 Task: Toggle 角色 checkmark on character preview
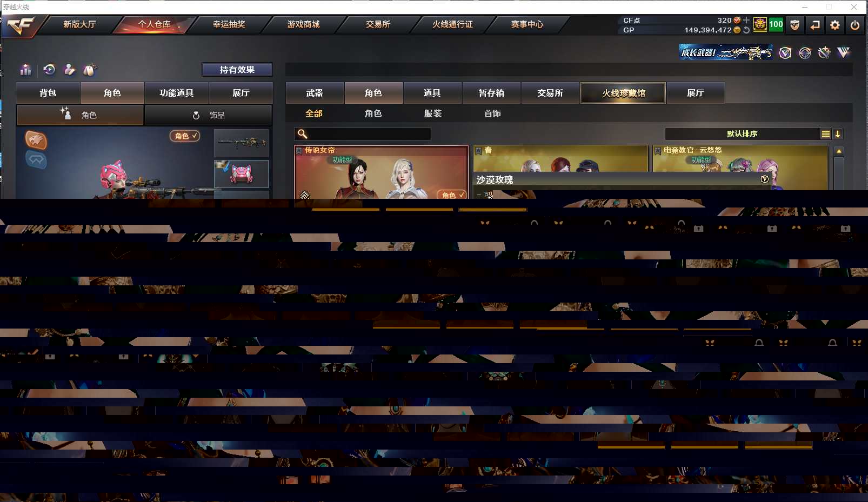(x=185, y=136)
